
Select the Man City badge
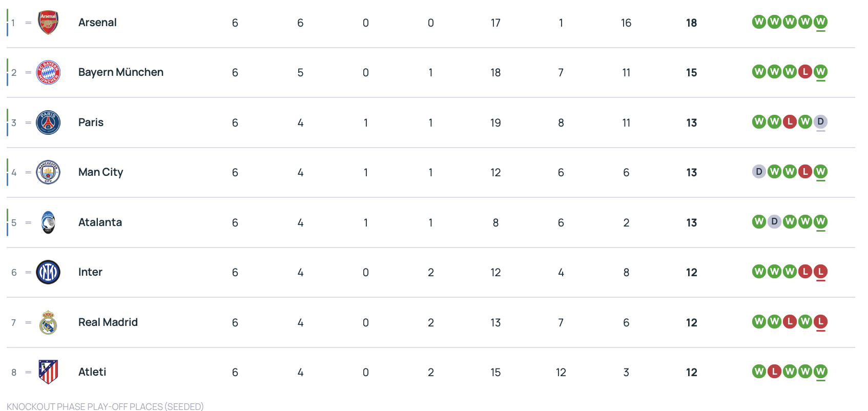click(x=48, y=172)
